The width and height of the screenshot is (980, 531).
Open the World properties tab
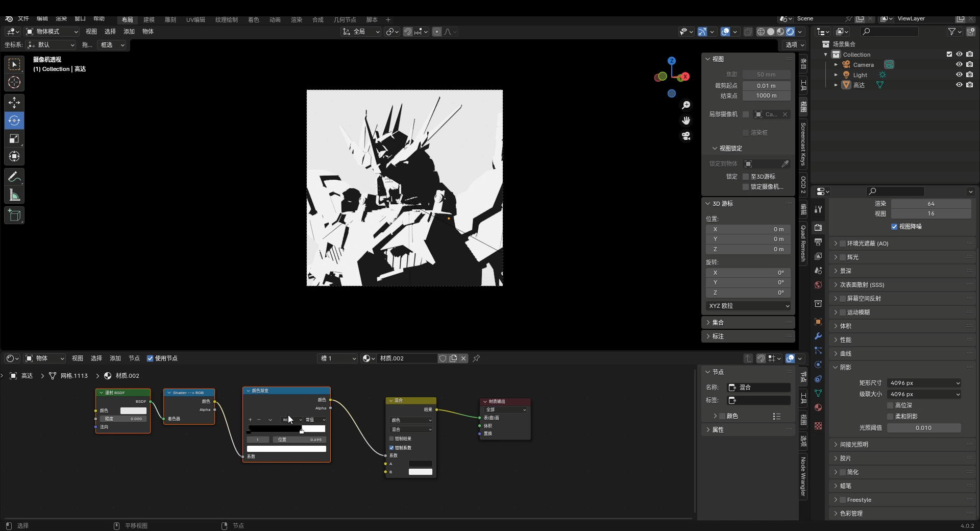point(818,285)
